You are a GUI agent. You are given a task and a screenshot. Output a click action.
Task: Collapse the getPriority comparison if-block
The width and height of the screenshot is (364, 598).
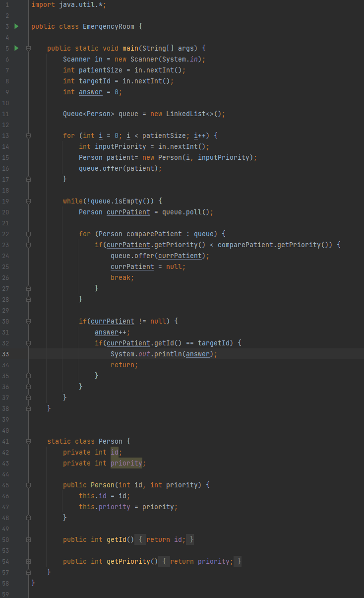tap(28, 245)
